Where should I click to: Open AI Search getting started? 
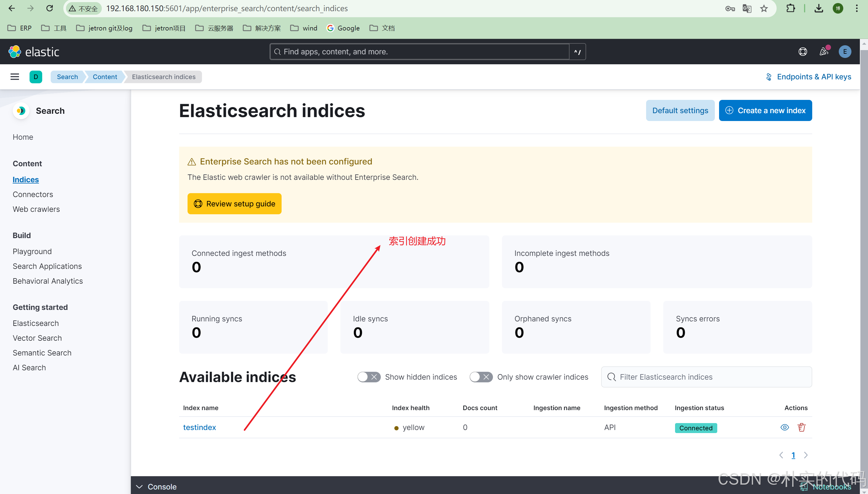point(29,368)
